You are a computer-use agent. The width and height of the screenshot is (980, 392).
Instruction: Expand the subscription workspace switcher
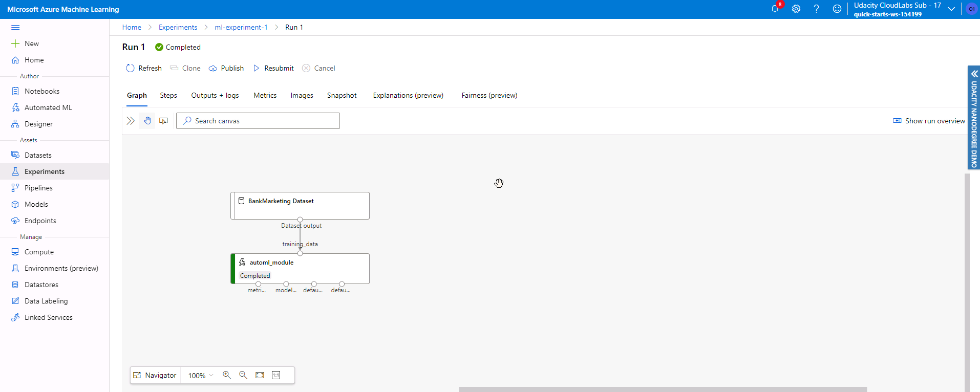[951, 9]
